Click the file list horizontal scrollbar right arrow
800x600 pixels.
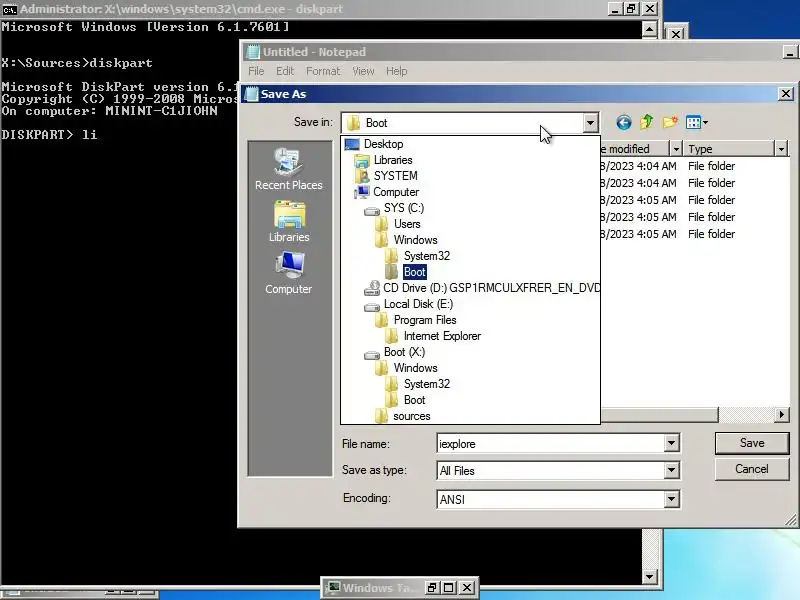click(782, 415)
